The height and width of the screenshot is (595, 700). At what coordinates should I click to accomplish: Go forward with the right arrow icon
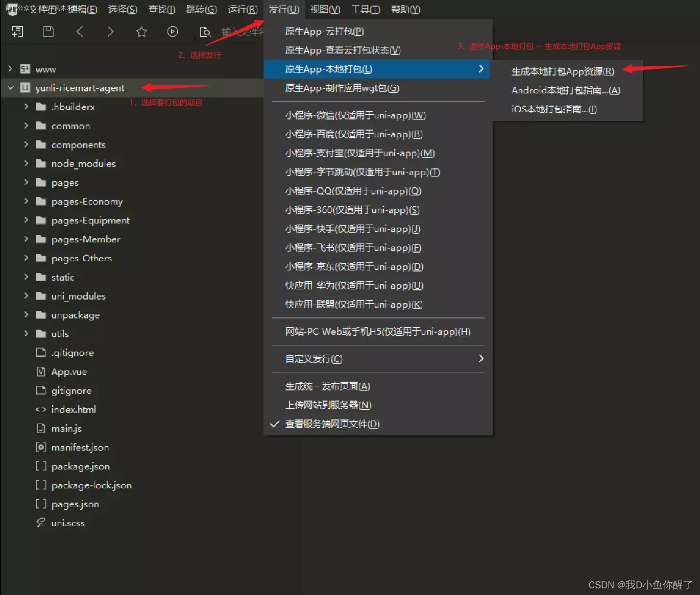pyautogui.click(x=110, y=32)
